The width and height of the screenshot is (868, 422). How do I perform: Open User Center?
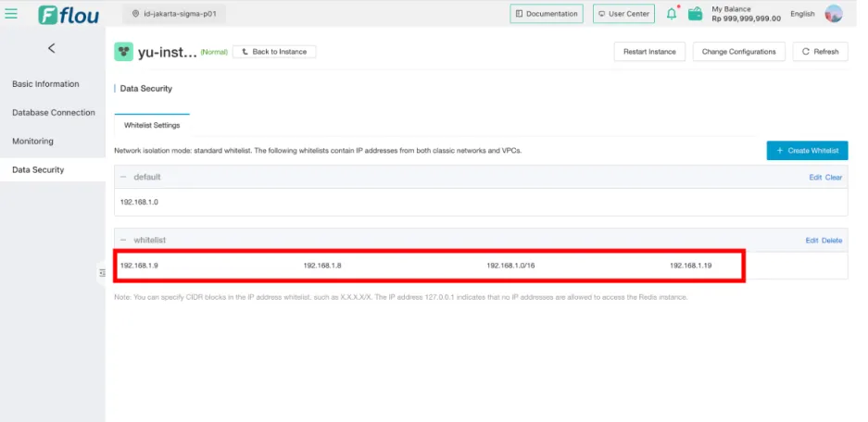(623, 14)
